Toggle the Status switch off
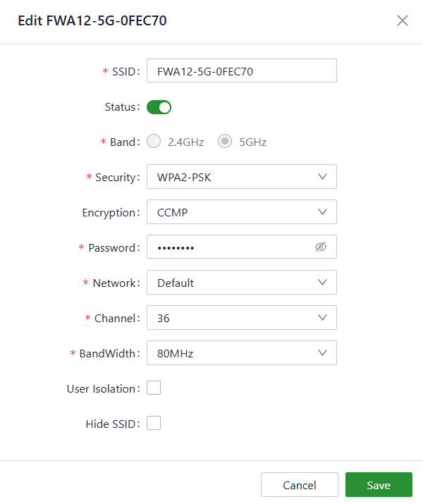This screenshot has width=423, height=504. pyautogui.click(x=159, y=107)
